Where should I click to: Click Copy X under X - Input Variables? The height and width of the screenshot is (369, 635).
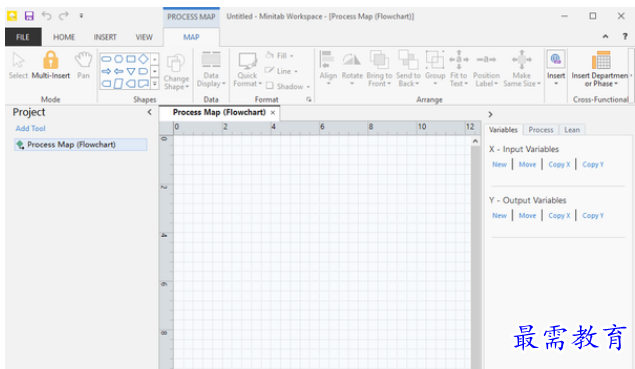pos(559,164)
